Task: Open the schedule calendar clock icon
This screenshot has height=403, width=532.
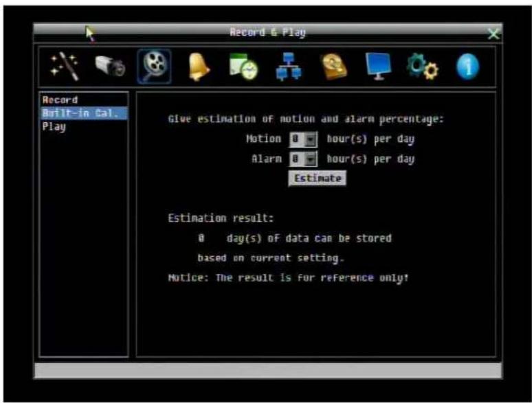Action: click(243, 67)
